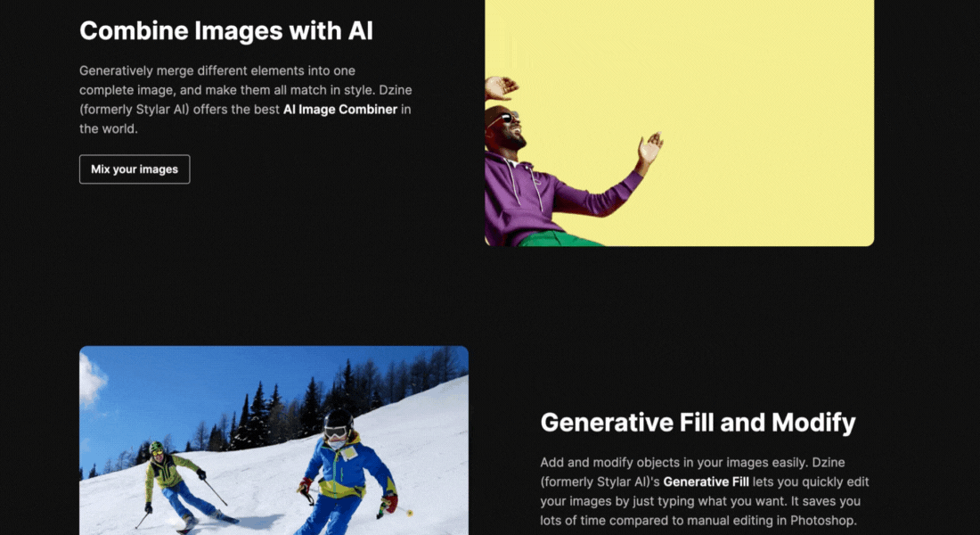Click the white cloud in the skiing photo
The height and width of the screenshot is (535, 980).
pyautogui.click(x=91, y=381)
